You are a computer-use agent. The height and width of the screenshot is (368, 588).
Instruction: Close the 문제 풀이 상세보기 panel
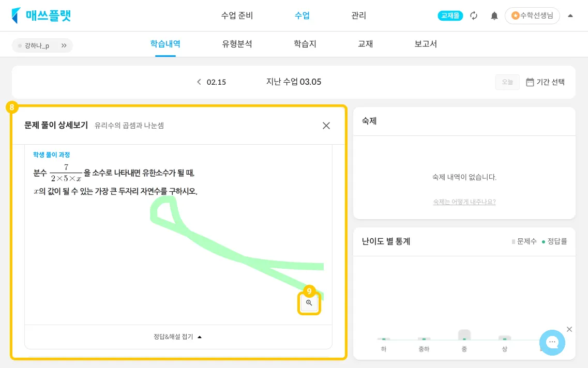coord(326,126)
